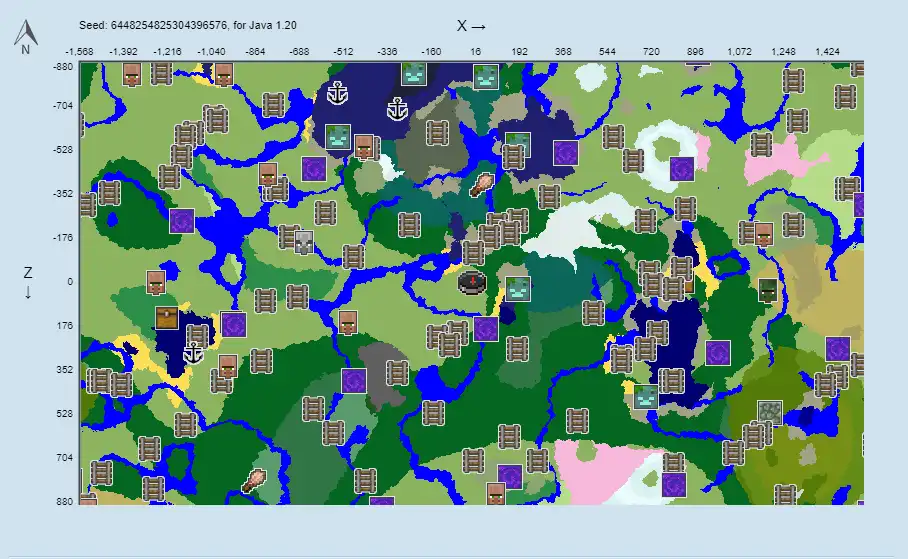The height and width of the screenshot is (559, 908).
Task: Click the -352 Z-axis label
Action: click(x=63, y=193)
